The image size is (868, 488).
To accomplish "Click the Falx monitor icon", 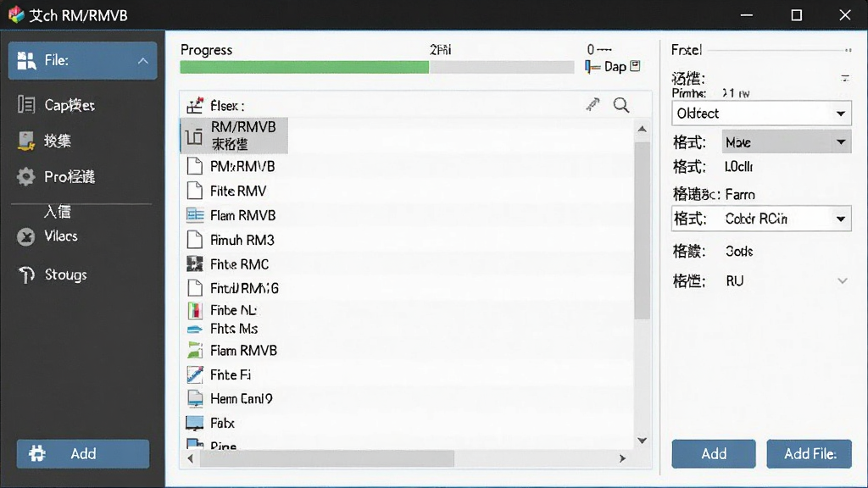I will point(195,424).
